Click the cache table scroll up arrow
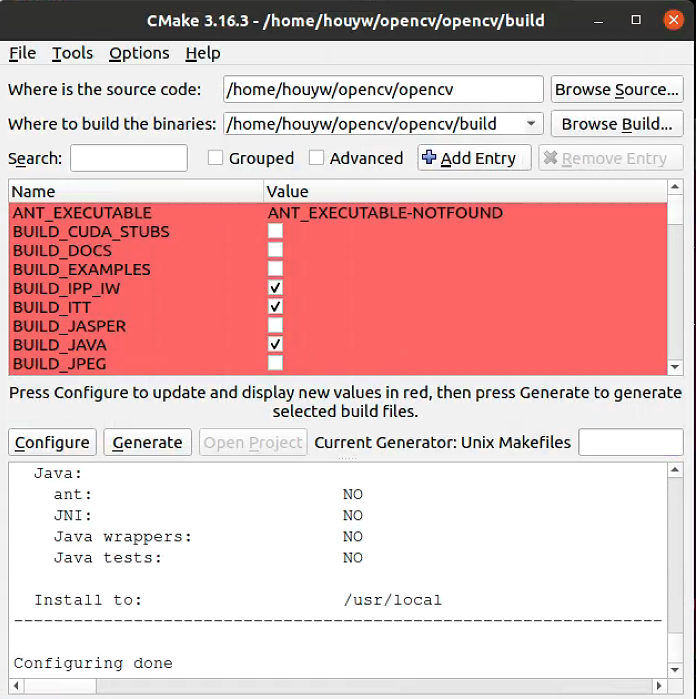Viewport: 696px width, 699px height. pos(675,187)
